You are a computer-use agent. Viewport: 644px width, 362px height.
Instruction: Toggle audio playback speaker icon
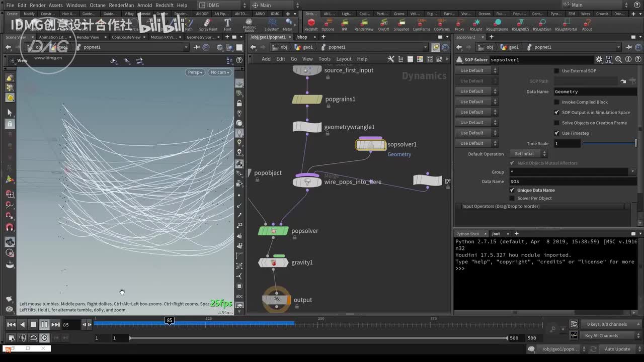[22, 338]
